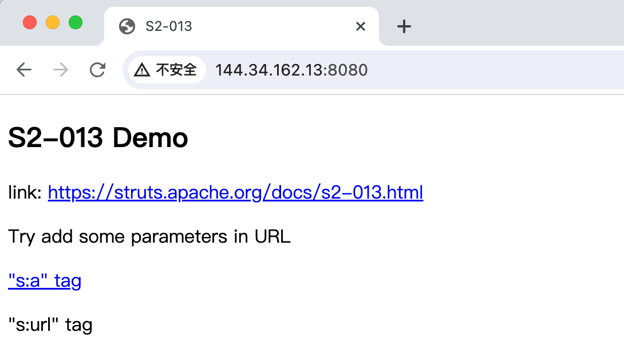Image resolution: width=624 pixels, height=364 pixels.
Task: Click the "link:" label text
Action: 25,193
